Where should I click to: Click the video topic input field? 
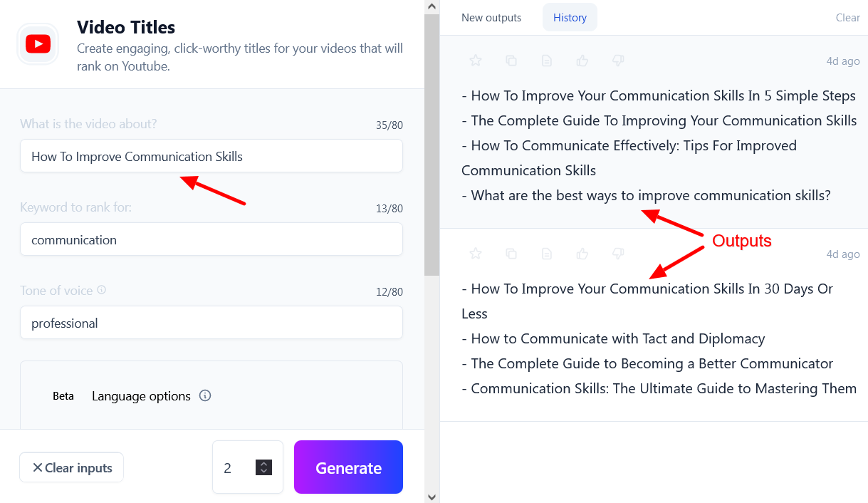211,156
